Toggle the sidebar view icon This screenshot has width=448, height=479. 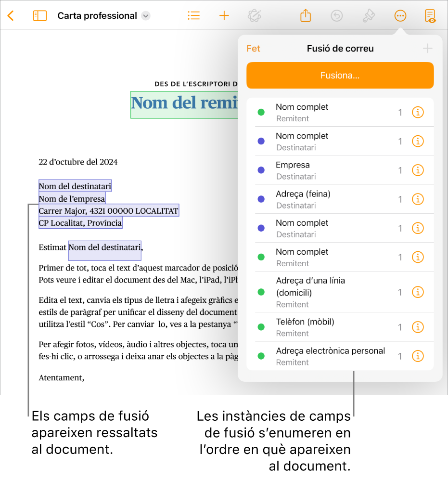40,15
